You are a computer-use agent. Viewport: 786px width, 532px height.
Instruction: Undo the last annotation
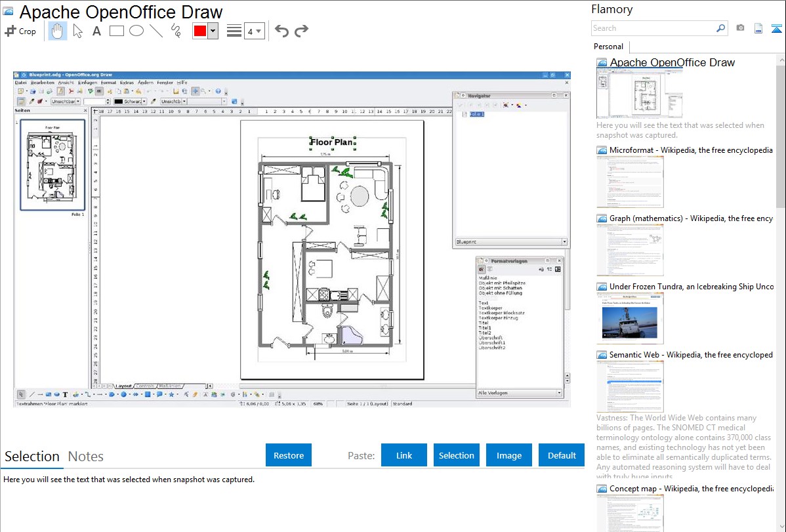click(x=281, y=31)
